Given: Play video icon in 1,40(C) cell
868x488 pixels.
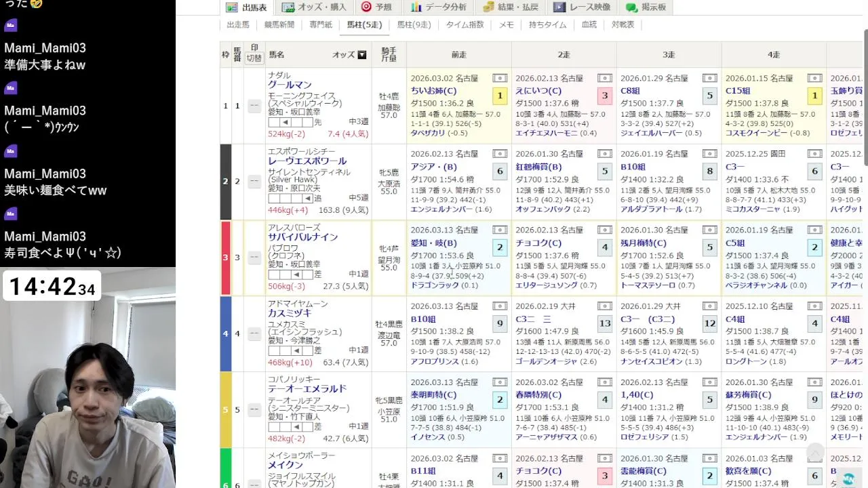Looking at the screenshot, I should click(710, 383).
